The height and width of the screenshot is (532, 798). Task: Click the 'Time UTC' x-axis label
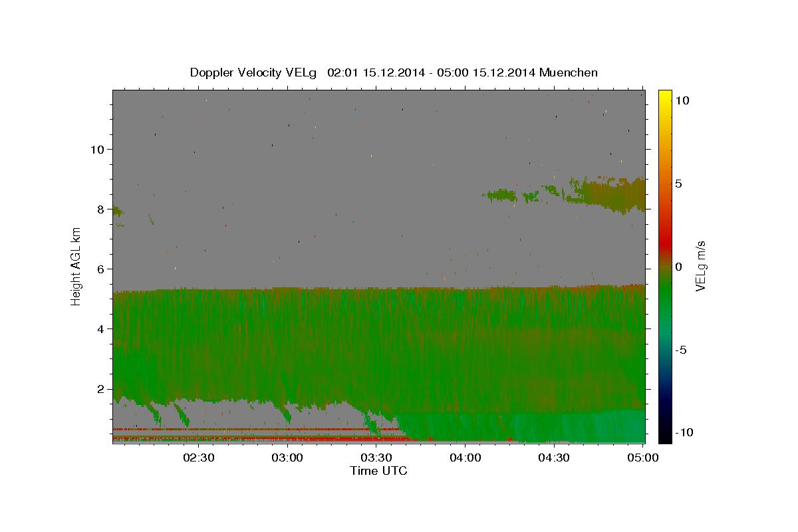(x=378, y=471)
